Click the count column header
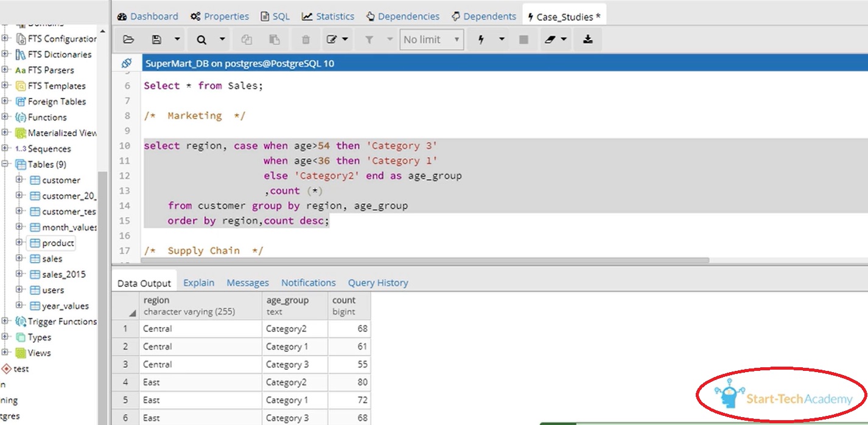 pyautogui.click(x=349, y=306)
